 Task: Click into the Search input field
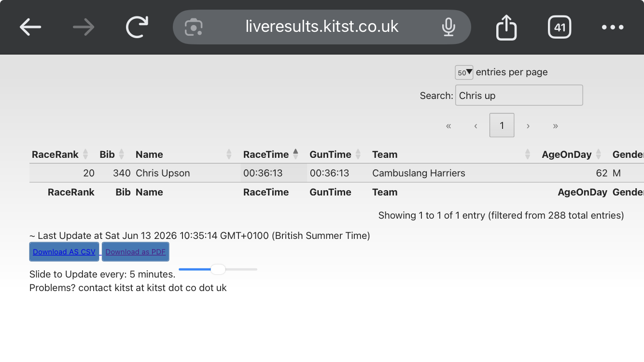tap(519, 95)
